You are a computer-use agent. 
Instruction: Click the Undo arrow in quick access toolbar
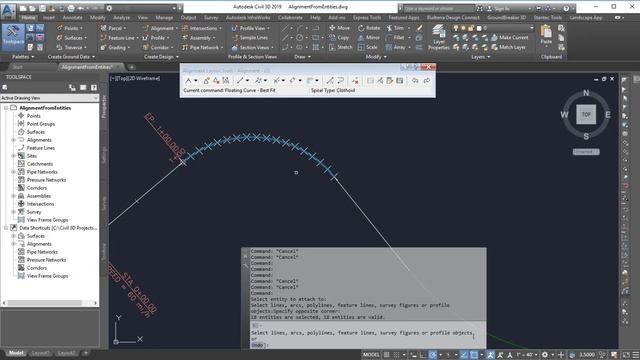(x=81, y=8)
